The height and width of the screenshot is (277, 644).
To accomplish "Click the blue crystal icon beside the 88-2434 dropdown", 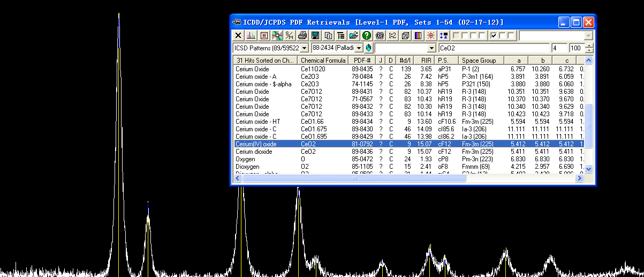I will coord(368,48).
